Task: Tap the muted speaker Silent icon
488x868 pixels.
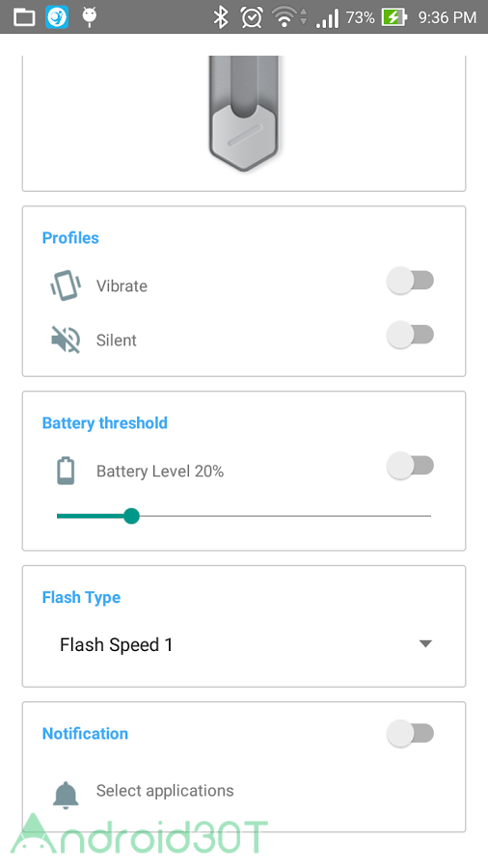Action: coord(66,339)
